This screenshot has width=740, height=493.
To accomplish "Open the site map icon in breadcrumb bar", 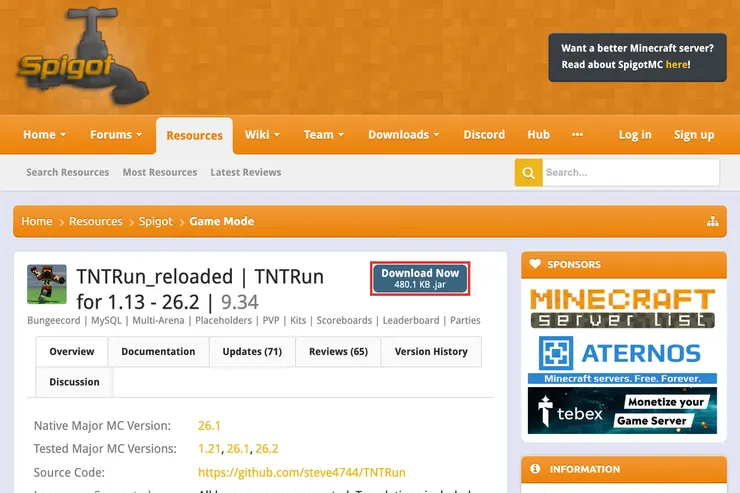I will [713, 221].
